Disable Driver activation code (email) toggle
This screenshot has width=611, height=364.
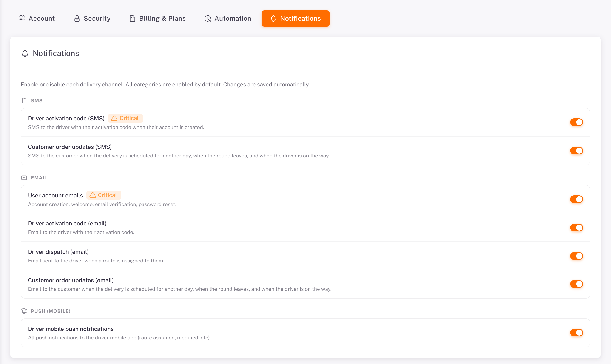(x=576, y=228)
